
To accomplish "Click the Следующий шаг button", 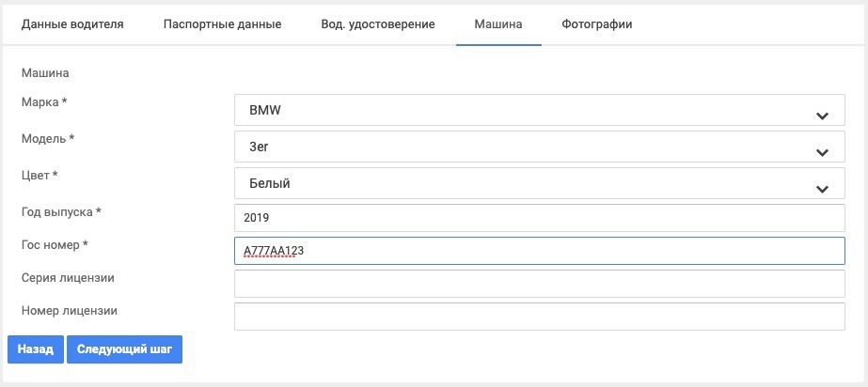I will click(x=124, y=349).
